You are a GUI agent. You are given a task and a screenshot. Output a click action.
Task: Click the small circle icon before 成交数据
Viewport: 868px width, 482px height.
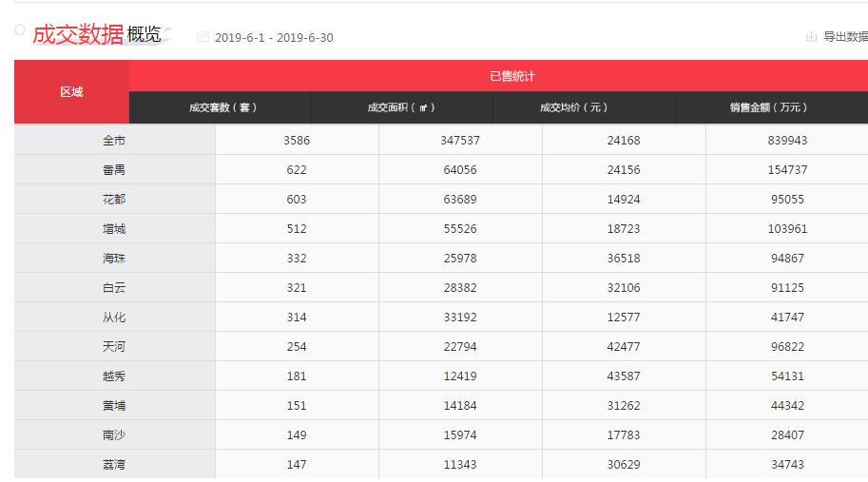pos(19,29)
